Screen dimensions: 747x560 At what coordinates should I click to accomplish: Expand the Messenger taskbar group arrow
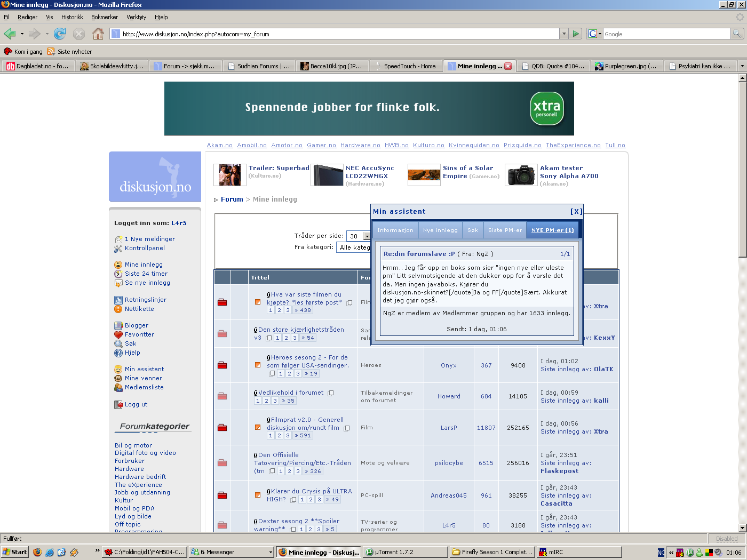[271, 552]
